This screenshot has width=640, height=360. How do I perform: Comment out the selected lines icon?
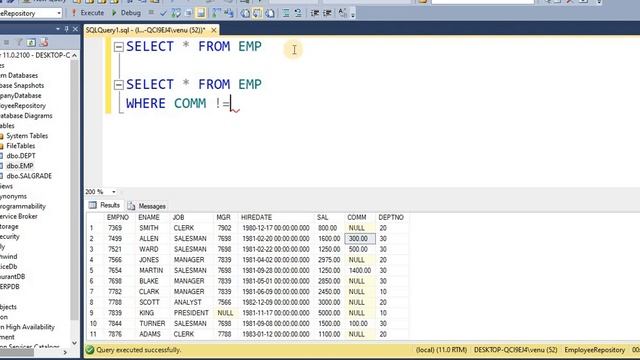tap(286, 13)
